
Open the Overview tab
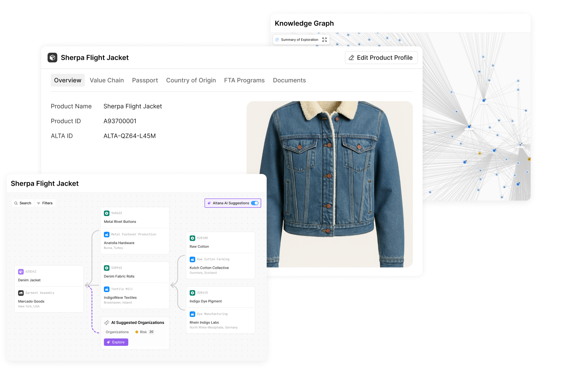[x=68, y=80]
